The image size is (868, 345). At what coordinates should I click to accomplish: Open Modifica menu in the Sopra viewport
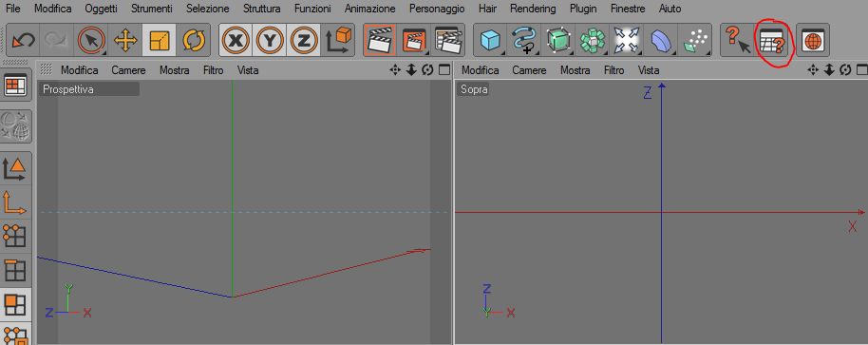[x=480, y=70]
